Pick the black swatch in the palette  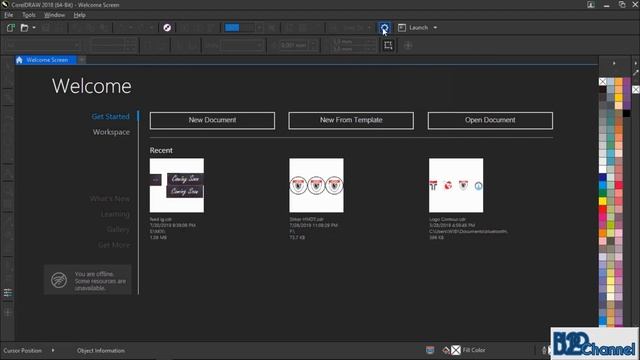(x=626, y=113)
